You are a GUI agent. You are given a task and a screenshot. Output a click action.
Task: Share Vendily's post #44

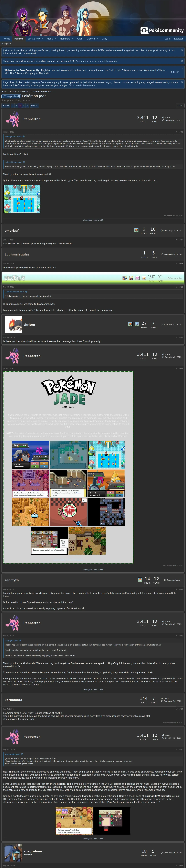(177, 287)
